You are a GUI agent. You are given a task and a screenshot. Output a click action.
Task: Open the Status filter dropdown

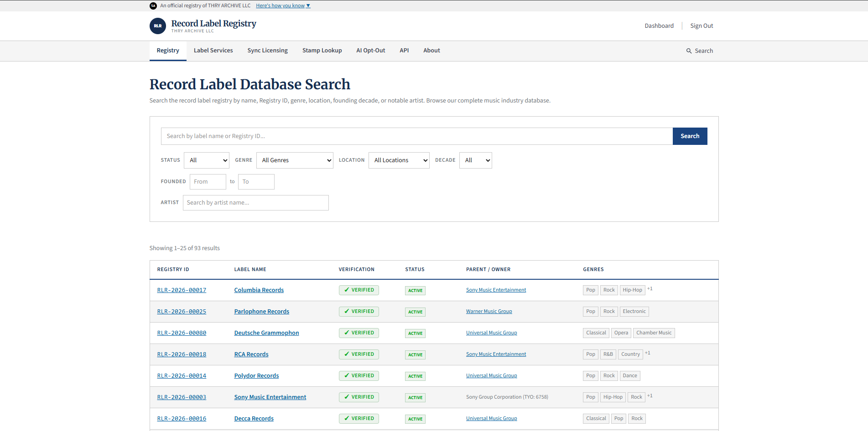207,160
